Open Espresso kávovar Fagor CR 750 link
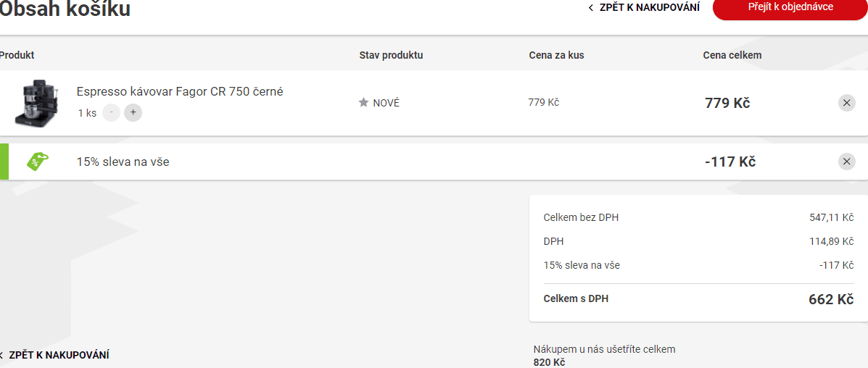Screen dimensions: 868x368 tap(180, 92)
